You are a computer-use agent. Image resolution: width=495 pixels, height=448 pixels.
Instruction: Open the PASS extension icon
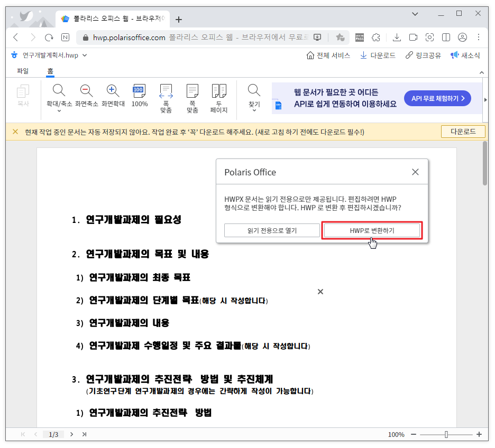pos(360,38)
